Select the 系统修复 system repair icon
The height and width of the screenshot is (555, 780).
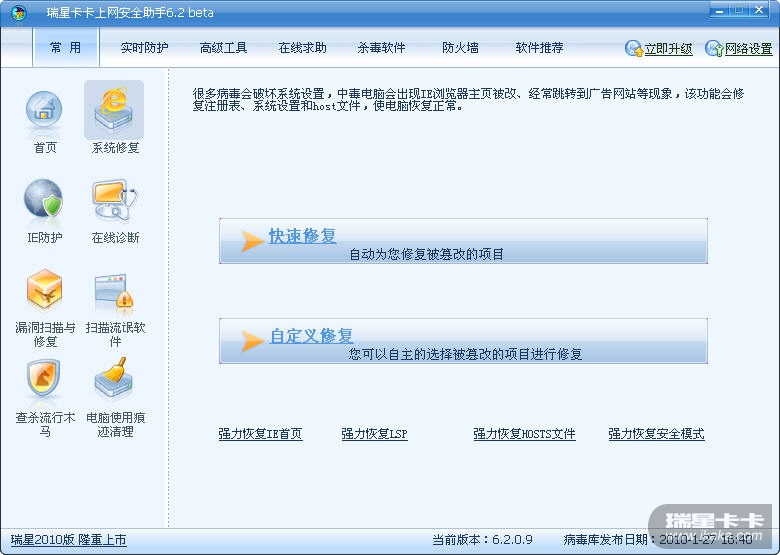114,109
